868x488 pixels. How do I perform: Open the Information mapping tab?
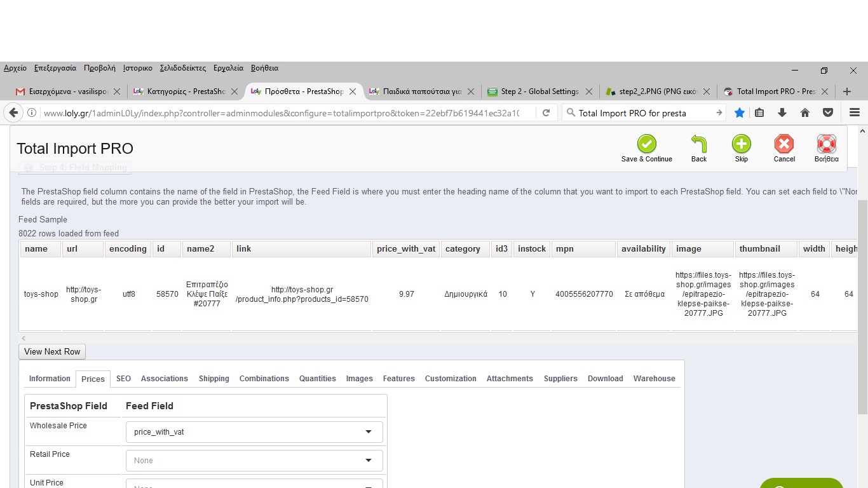[x=50, y=379]
